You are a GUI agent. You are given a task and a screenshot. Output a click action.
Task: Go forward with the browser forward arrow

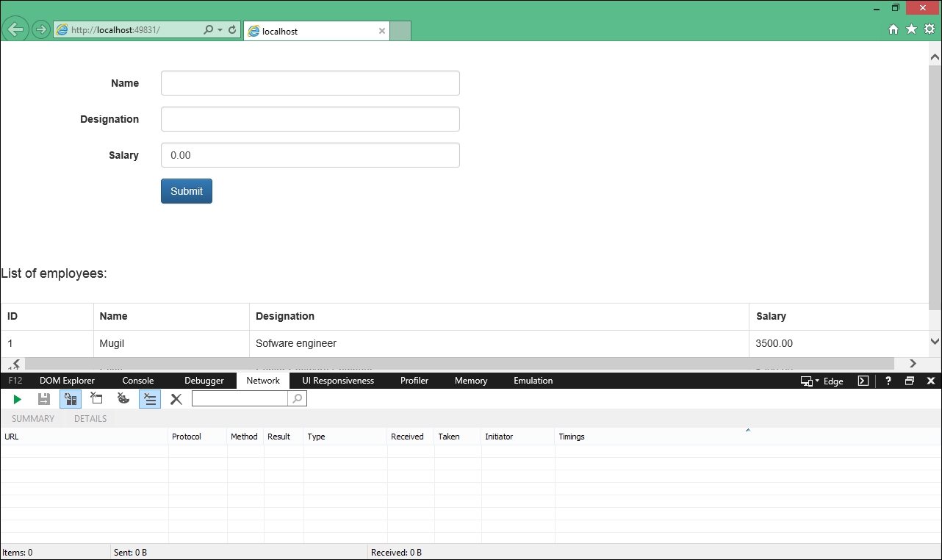pos(41,29)
